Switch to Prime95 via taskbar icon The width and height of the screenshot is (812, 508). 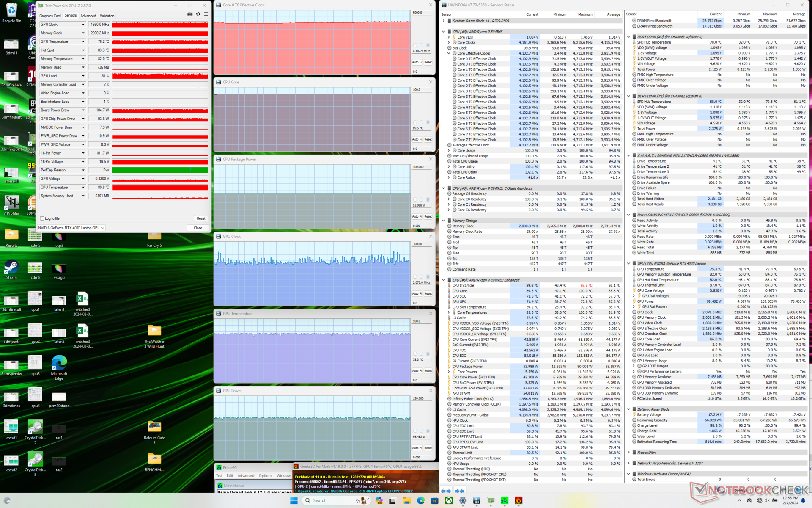pyautogui.click(x=505, y=500)
